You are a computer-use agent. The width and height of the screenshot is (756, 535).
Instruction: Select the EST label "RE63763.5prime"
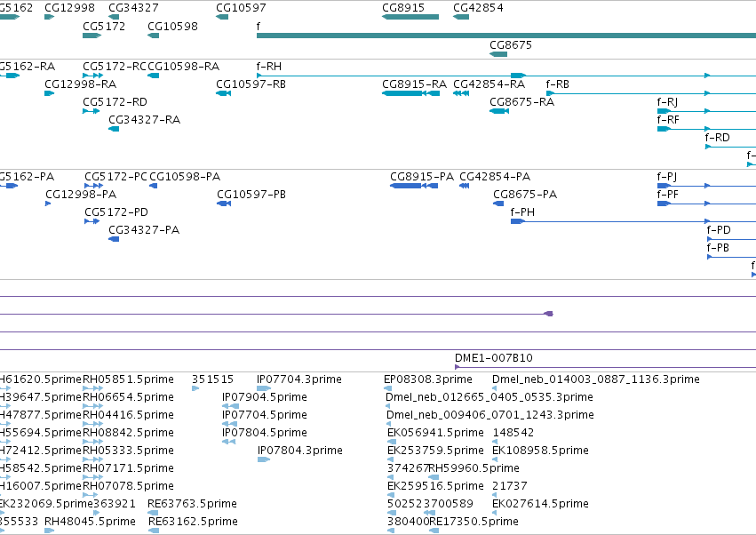tap(193, 504)
